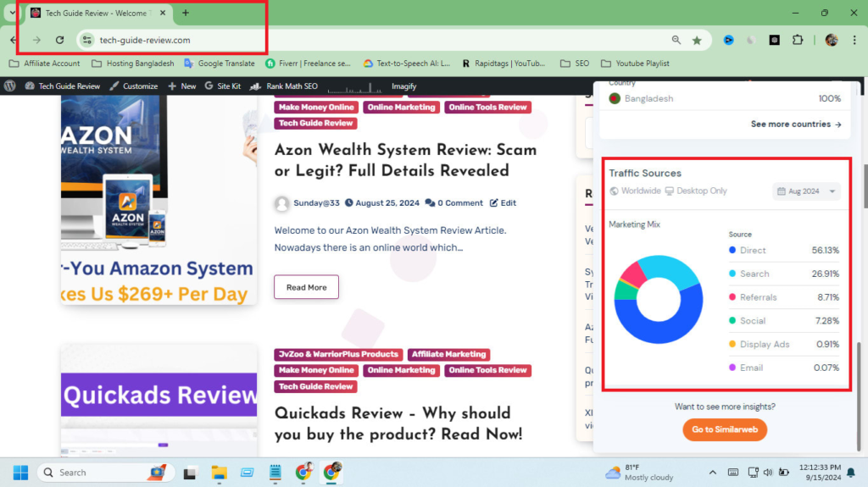Open Tech Guide Review admin bar item
The width and height of the screenshot is (868, 487).
click(x=62, y=86)
